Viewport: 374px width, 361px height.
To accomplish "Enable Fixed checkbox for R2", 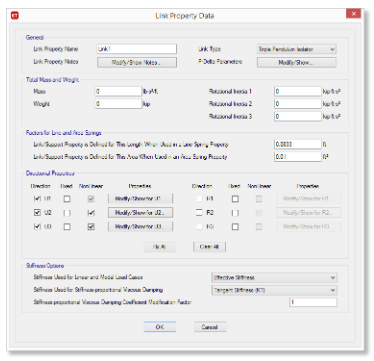I will coord(235,213).
